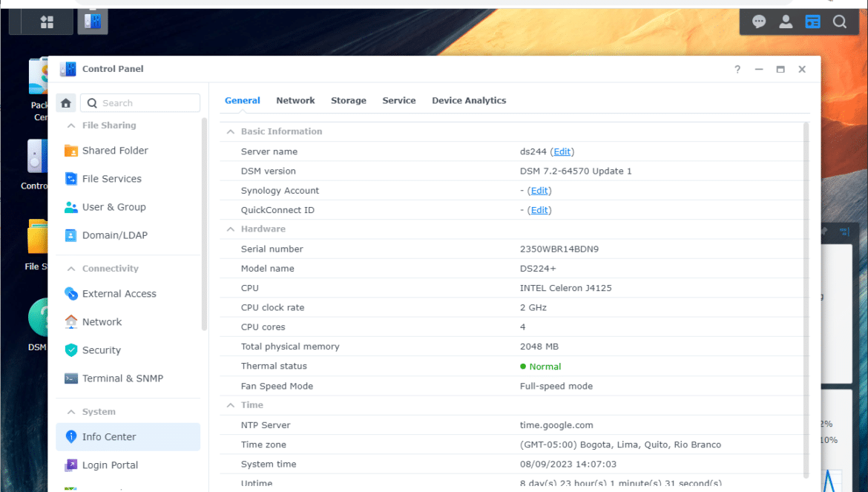The image size is (868, 492).
Task: Collapse the Connectivity section
Action: (71, 269)
